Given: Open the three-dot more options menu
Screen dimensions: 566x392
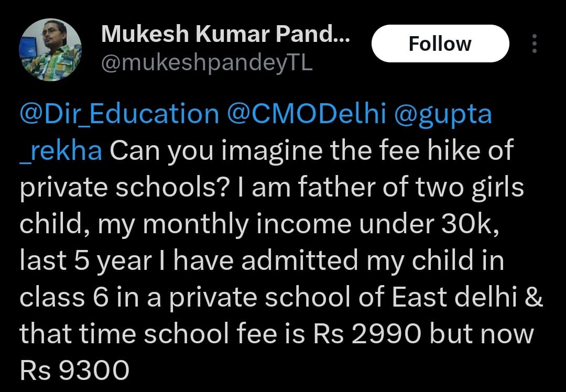Looking at the screenshot, I should (535, 43).
